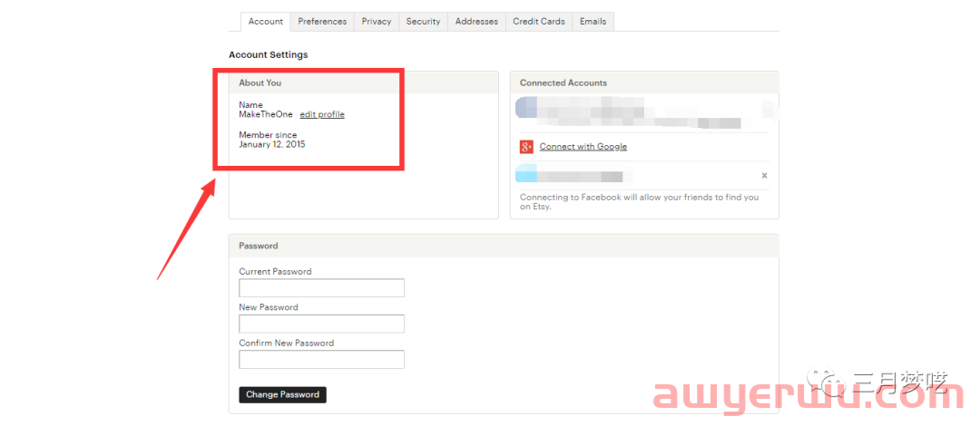Focus the Confirm New Password field
This screenshot has height=426, width=980.
pos(321,359)
